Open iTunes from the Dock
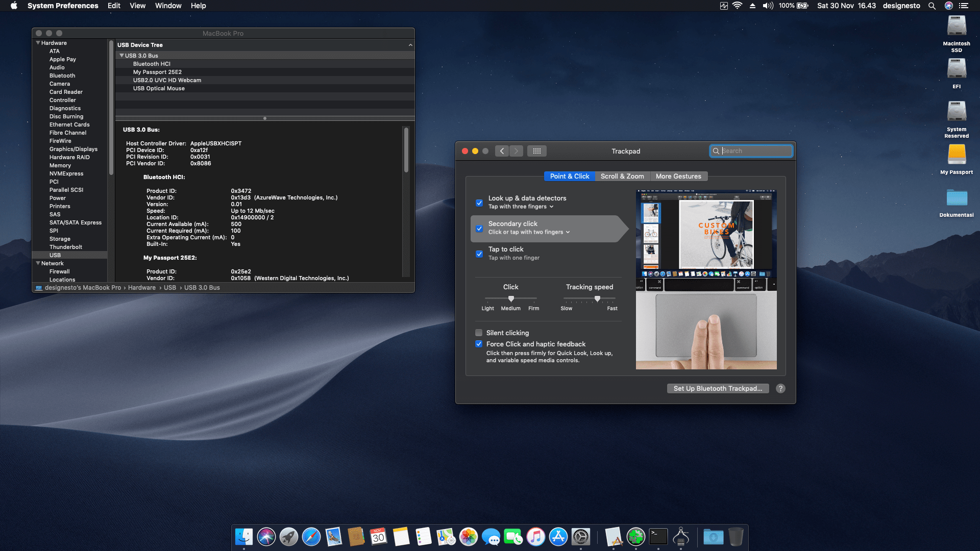 click(535, 537)
